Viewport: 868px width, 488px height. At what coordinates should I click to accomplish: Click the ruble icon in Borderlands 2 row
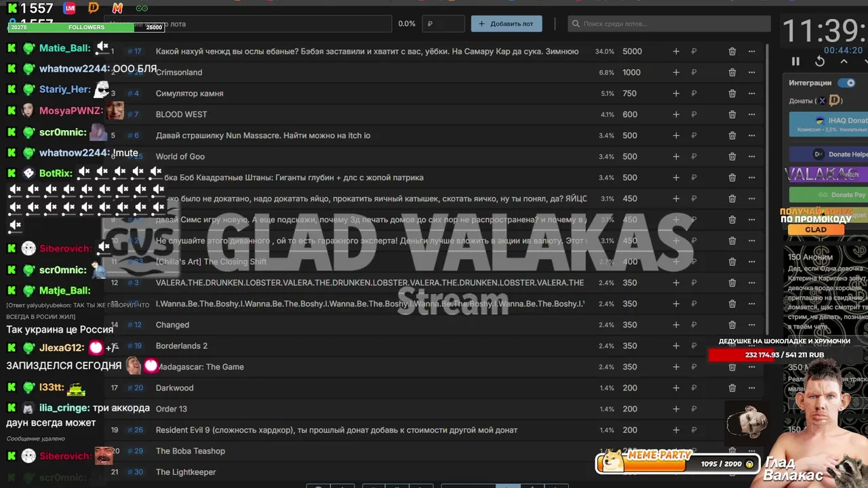(694, 346)
